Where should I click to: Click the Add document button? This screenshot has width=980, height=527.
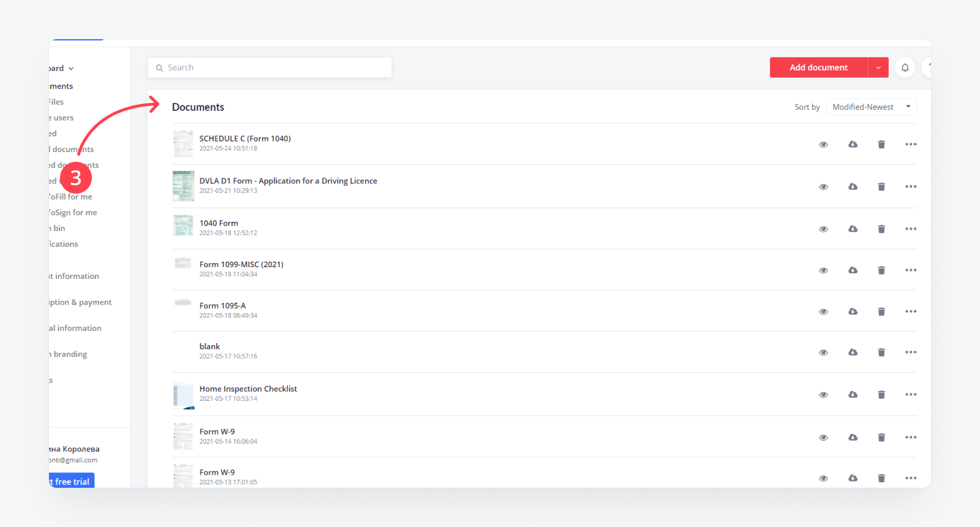pyautogui.click(x=818, y=67)
